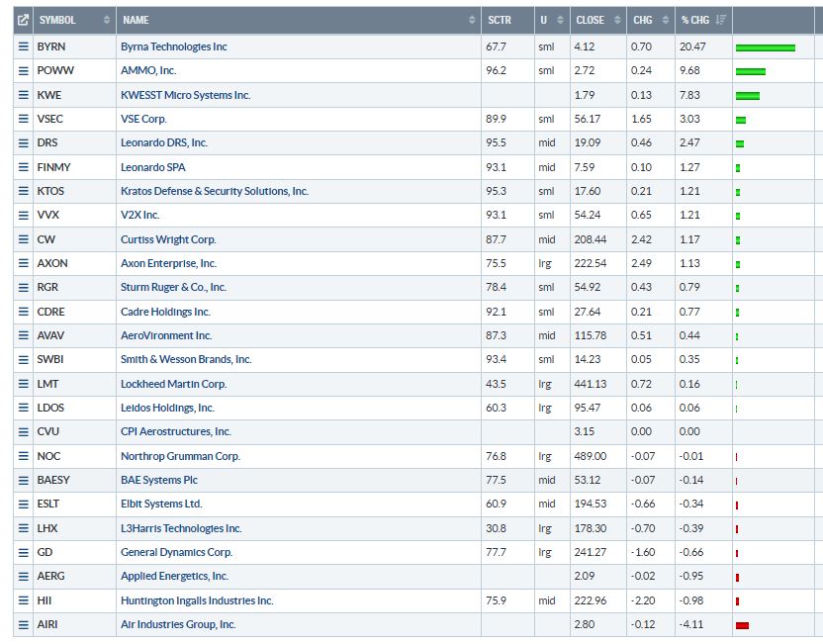Open Kratos Defense & Security Solutions link
This screenshot has height=644, width=823.
click(215, 191)
